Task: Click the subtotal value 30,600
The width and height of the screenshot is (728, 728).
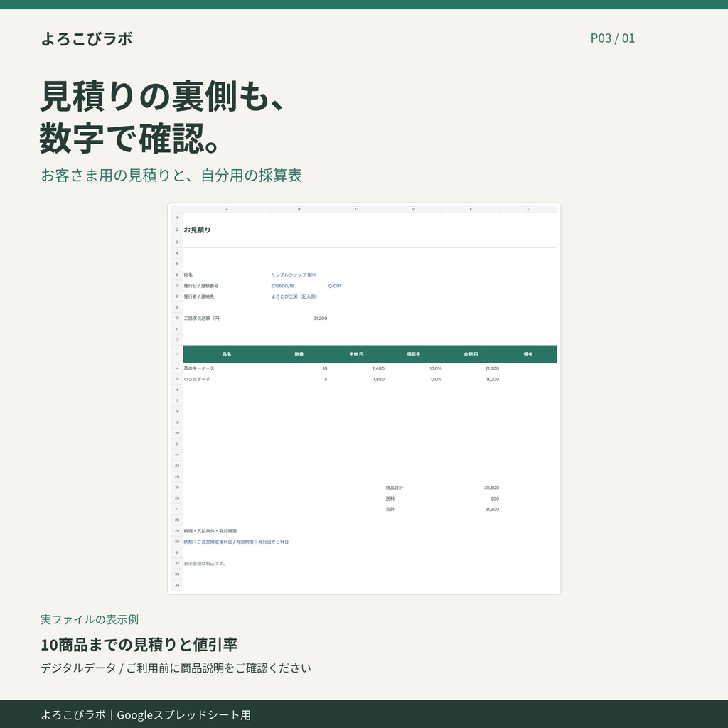Action: (491, 488)
